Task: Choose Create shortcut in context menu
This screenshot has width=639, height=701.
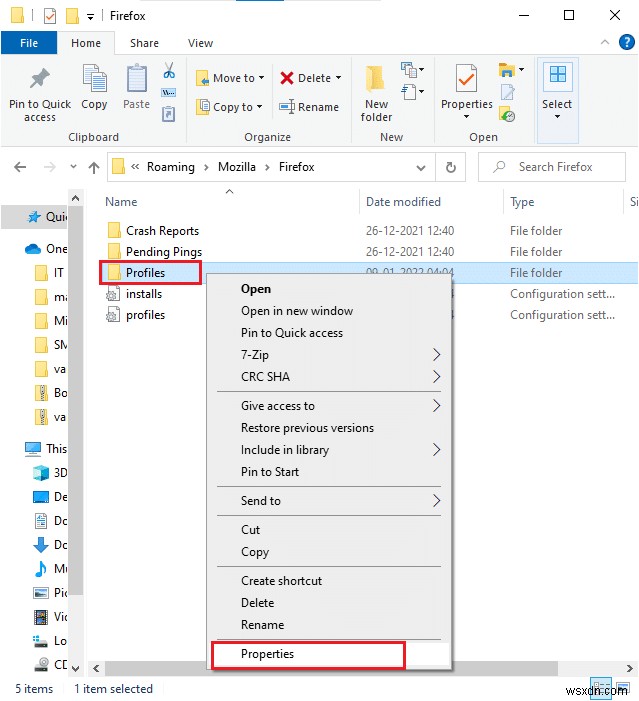Action: coord(329,581)
